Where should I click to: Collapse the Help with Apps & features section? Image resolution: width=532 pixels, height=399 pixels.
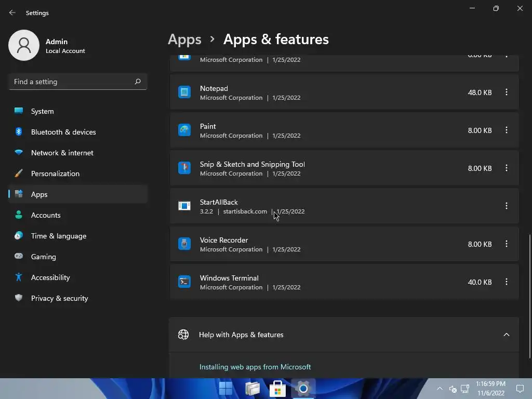pyautogui.click(x=506, y=335)
